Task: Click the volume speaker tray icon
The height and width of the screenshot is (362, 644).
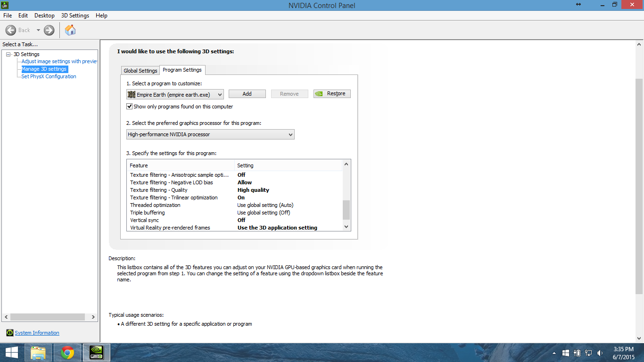Action: click(600, 353)
